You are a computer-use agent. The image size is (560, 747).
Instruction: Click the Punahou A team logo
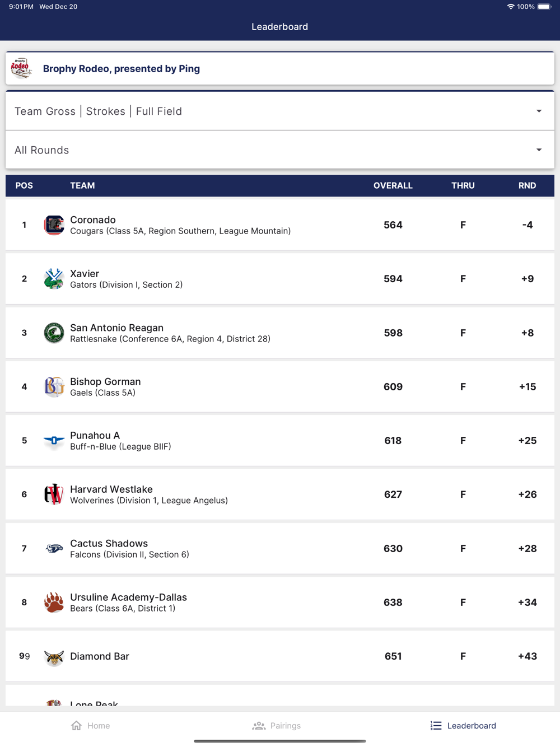[54, 441]
